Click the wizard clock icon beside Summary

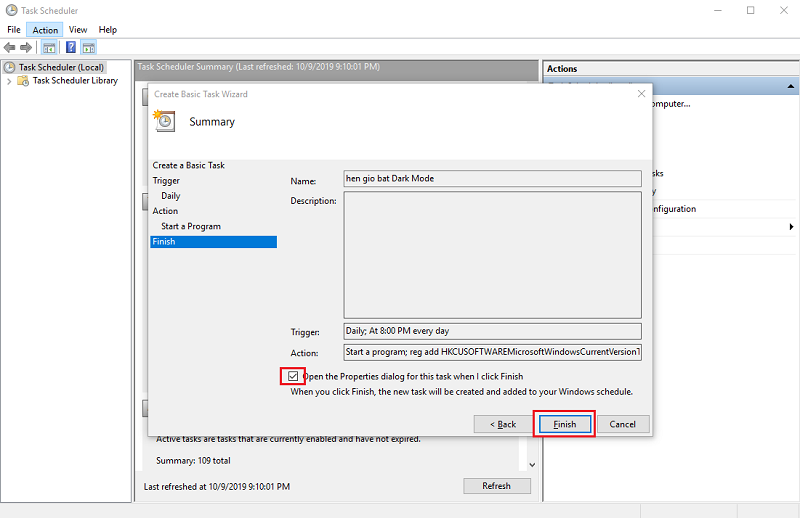click(x=164, y=121)
